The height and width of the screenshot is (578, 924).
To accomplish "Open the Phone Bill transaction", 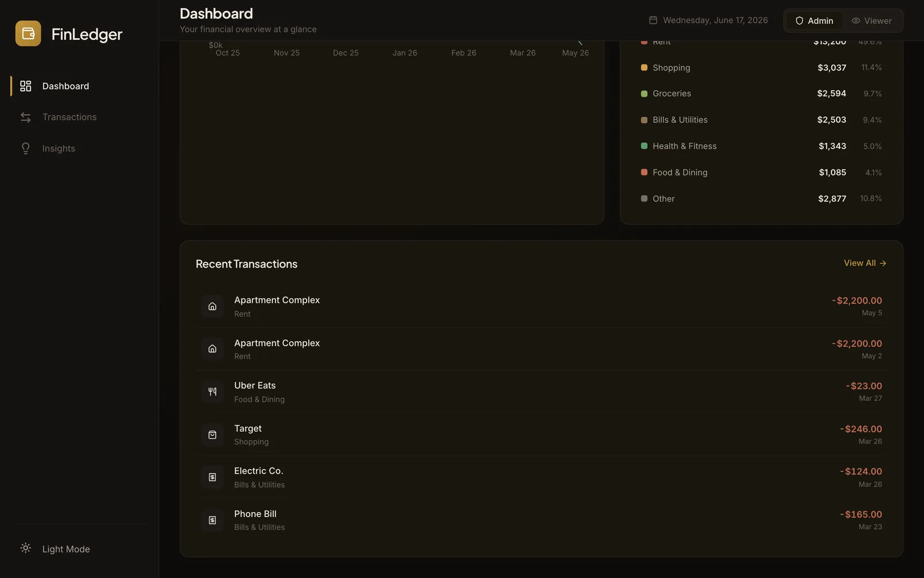I will pyautogui.click(x=541, y=520).
